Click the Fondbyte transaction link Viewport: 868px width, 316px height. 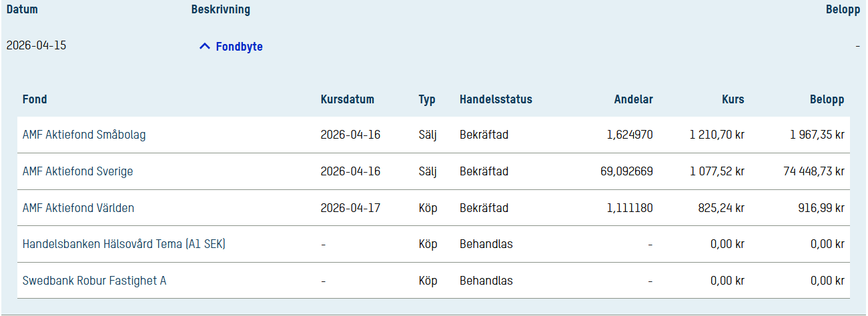(239, 47)
